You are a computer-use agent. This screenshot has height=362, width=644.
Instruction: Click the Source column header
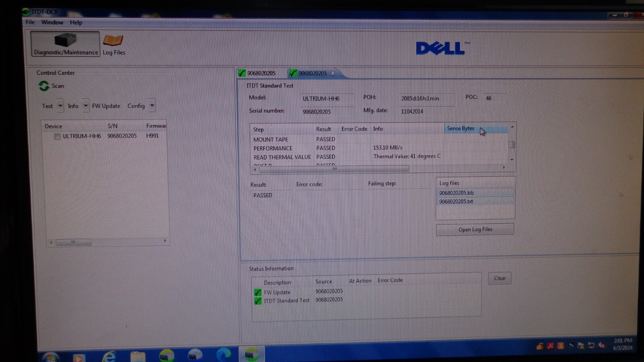point(324,282)
